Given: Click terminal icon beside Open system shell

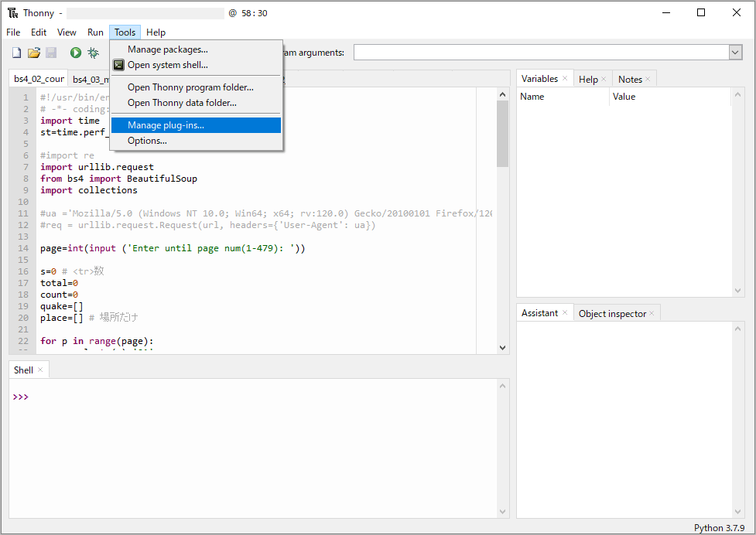Looking at the screenshot, I should coord(118,64).
